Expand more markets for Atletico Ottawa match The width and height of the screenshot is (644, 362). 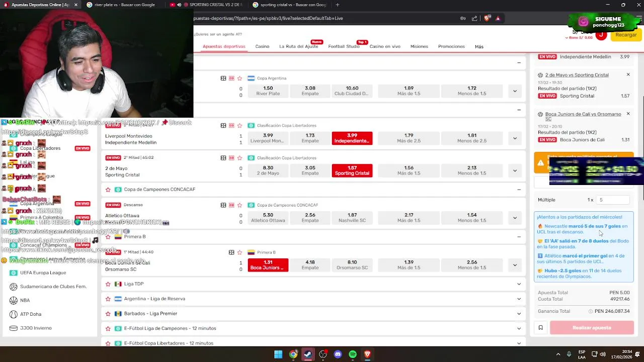click(515, 218)
